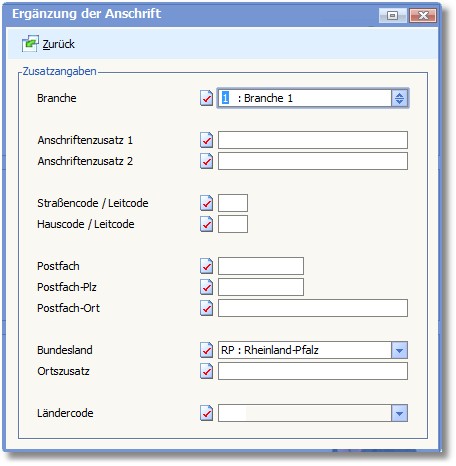Click the checkmark icon beside Straßencode / Leitcode
Screen dimensions: 456x466
click(x=206, y=203)
